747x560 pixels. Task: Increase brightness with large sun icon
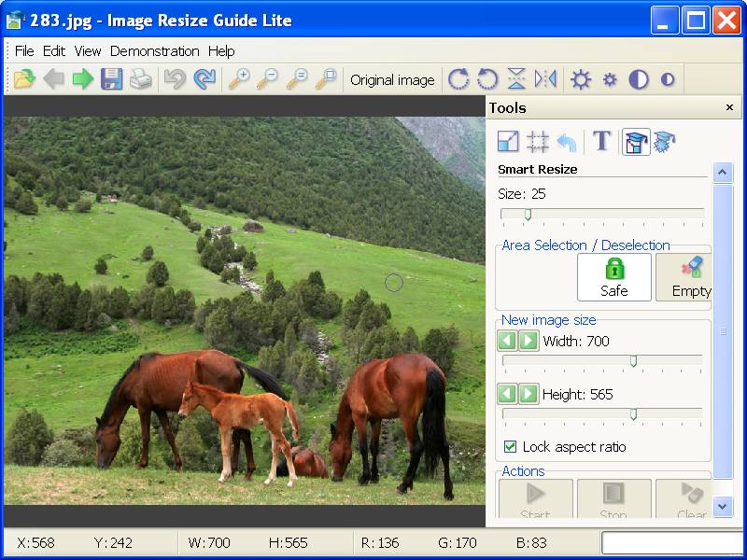pyautogui.click(x=581, y=79)
